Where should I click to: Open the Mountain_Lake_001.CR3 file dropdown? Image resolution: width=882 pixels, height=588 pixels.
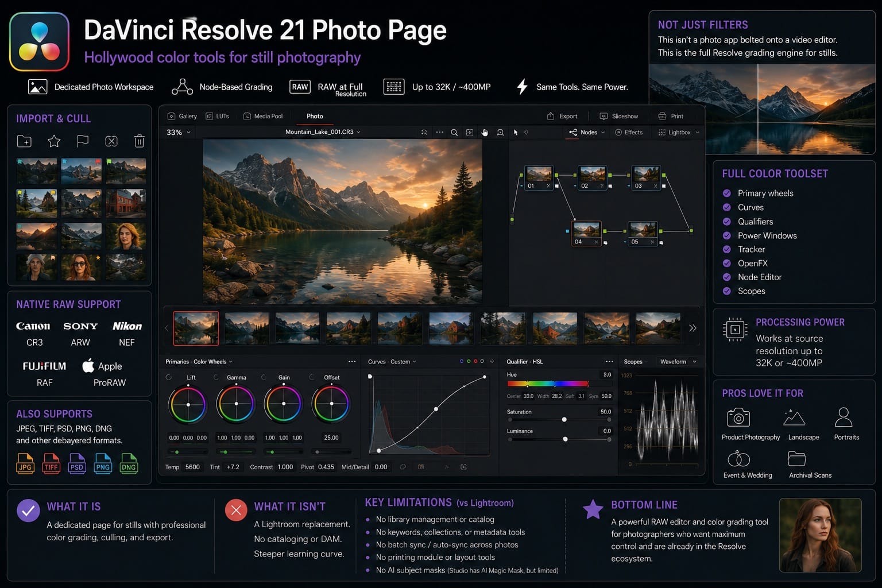coord(323,132)
